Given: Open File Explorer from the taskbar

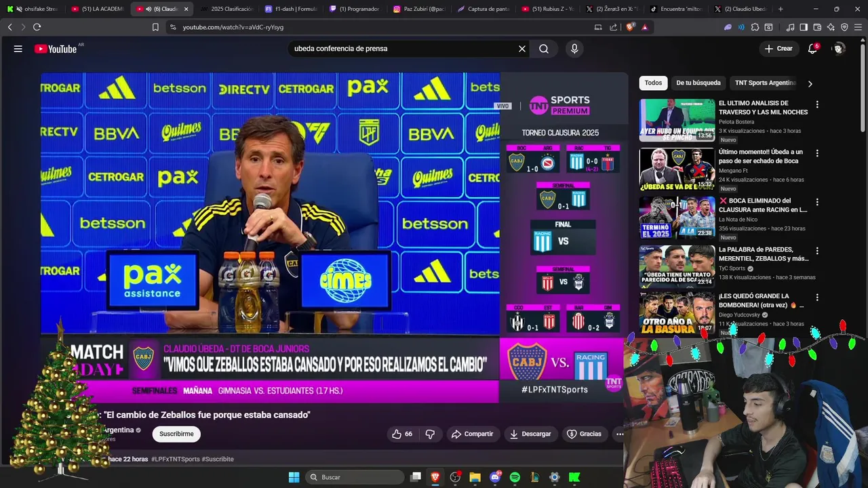Looking at the screenshot, I should tap(475, 477).
